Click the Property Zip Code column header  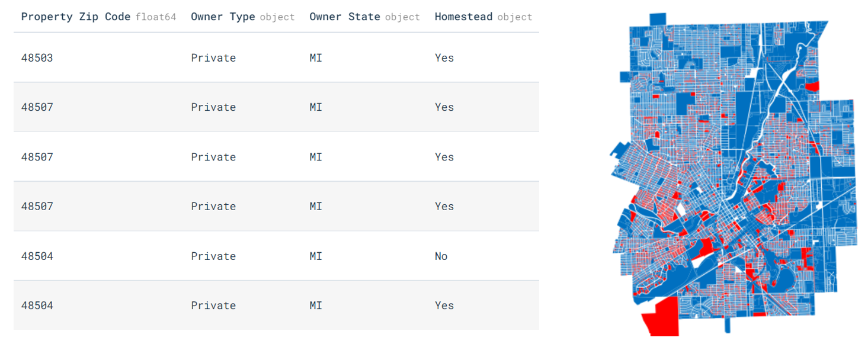pyautogui.click(x=75, y=17)
